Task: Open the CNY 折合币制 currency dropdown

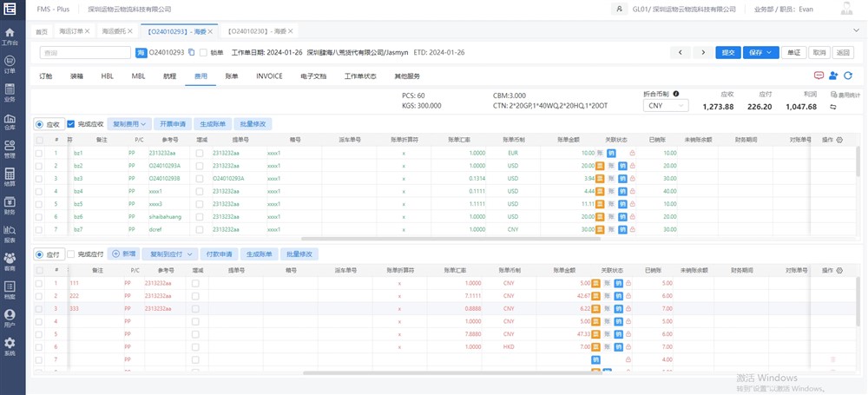Action: click(666, 106)
